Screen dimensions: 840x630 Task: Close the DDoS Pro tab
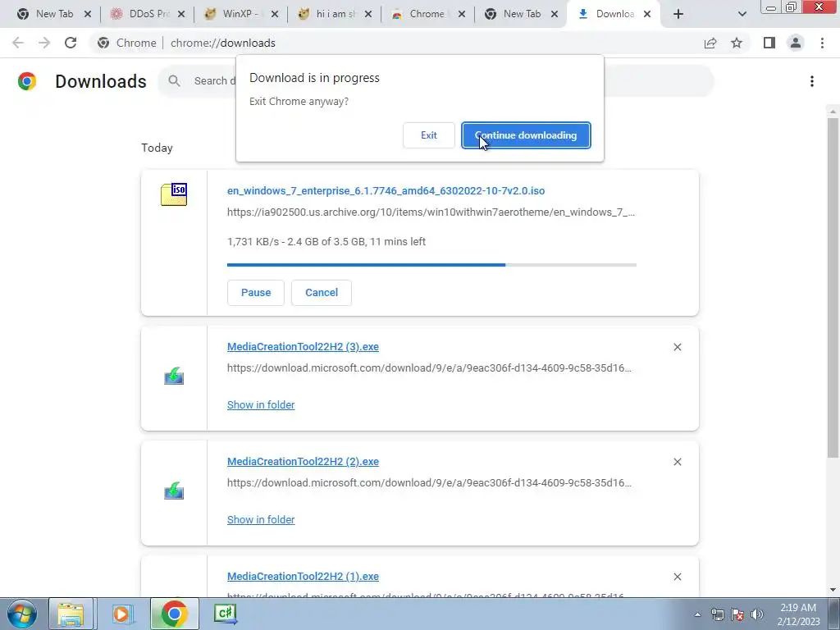pos(181,15)
